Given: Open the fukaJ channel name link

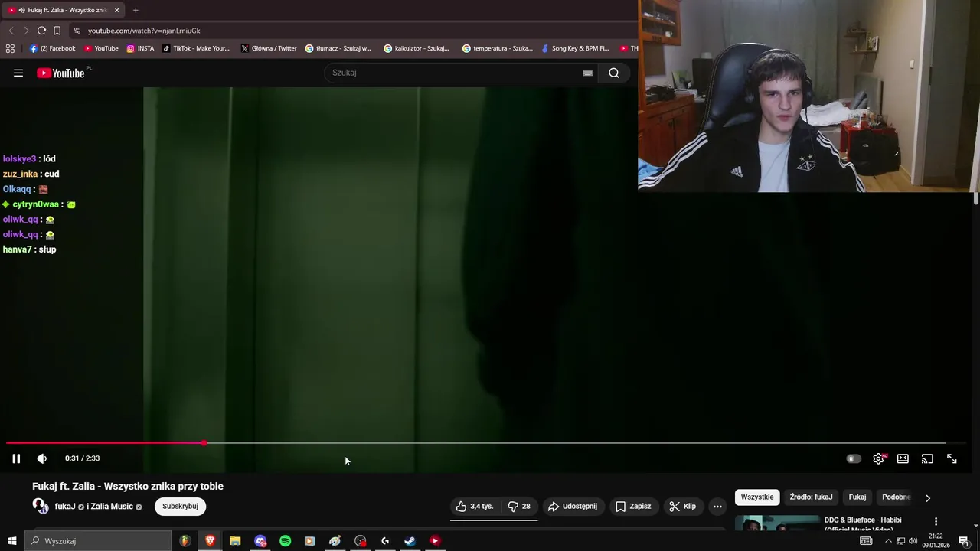Looking at the screenshot, I should coord(65,507).
